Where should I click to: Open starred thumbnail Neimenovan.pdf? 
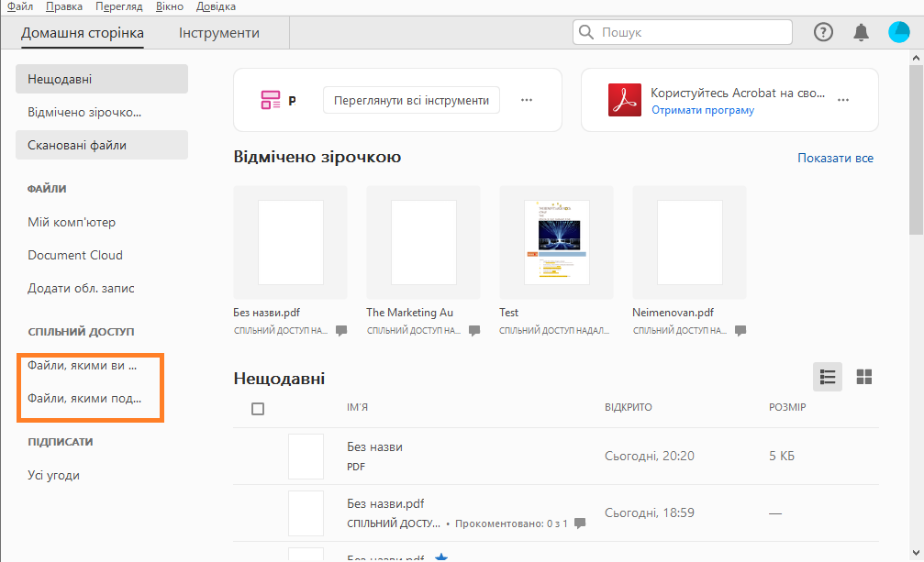(x=689, y=242)
